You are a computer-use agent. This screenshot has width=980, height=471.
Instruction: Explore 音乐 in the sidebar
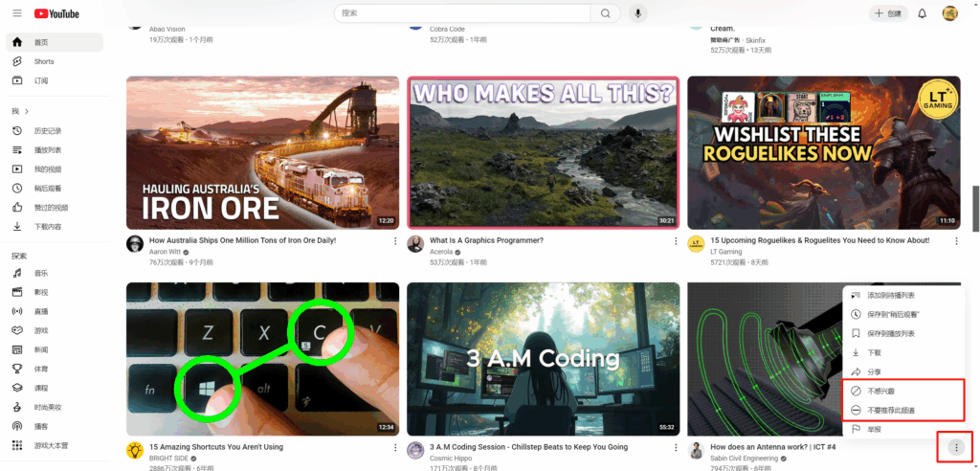tap(55, 273)
